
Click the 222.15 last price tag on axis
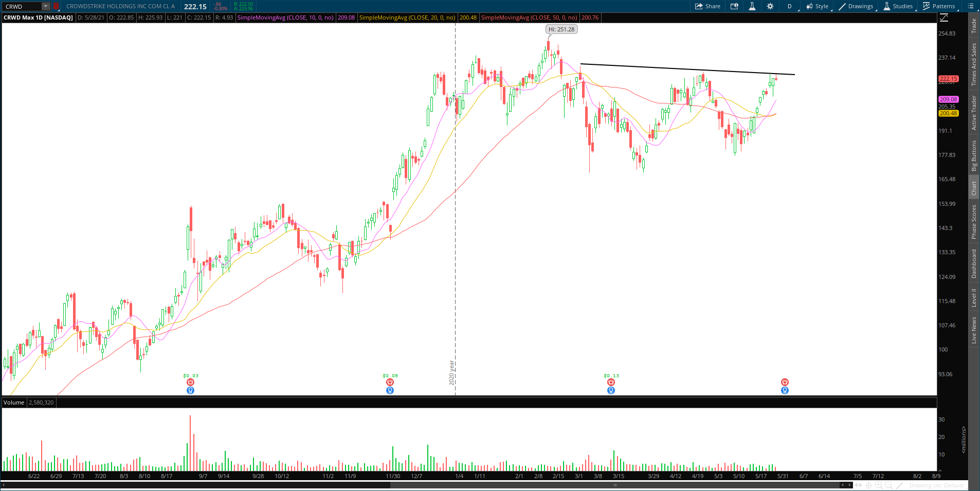pyautogui.click(x=949, y=79)
